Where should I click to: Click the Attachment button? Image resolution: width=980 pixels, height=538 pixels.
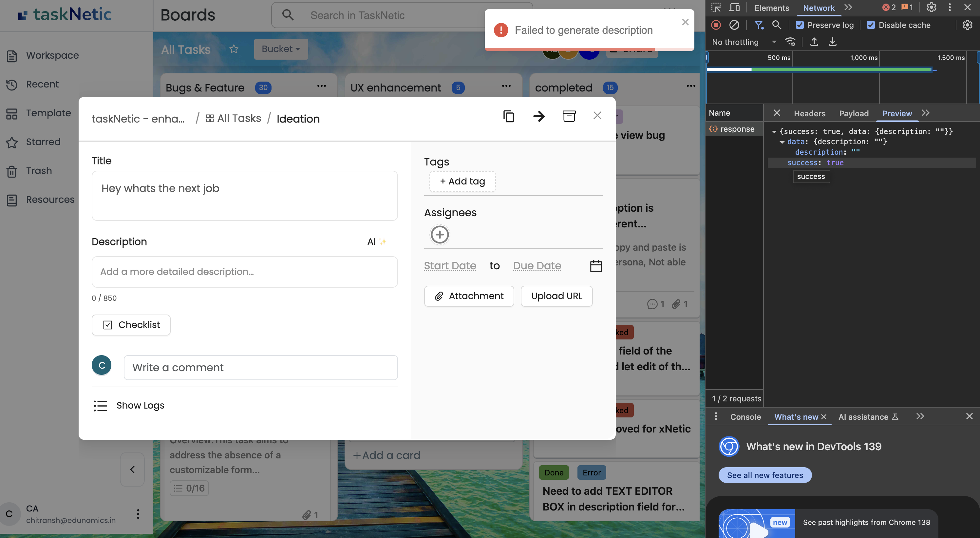469,296
